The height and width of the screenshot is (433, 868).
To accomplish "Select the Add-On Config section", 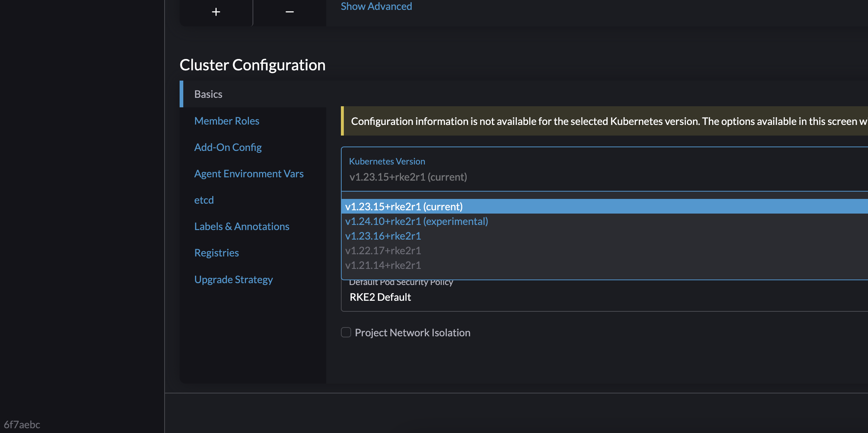I will click(228, 147).
